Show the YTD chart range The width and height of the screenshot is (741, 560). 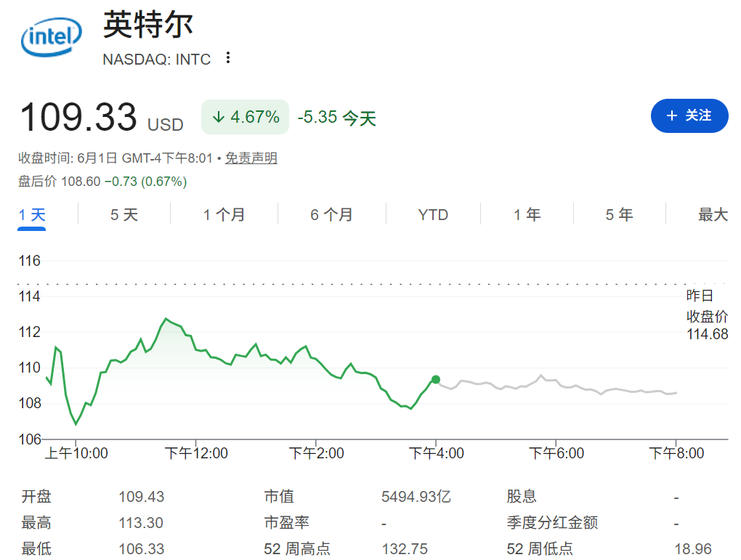[433, 215]
